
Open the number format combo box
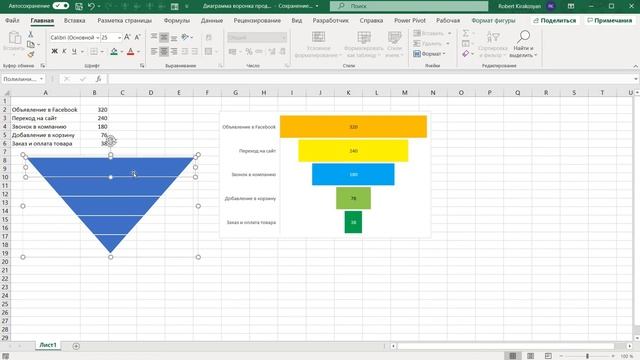[257, 38]
